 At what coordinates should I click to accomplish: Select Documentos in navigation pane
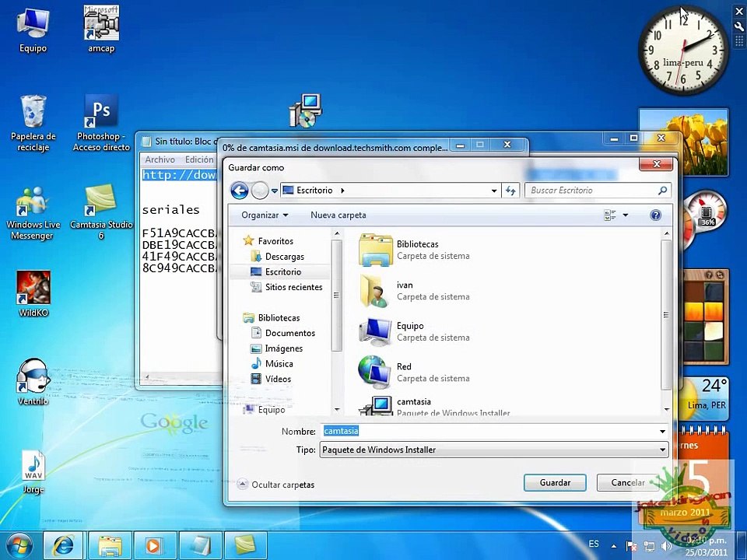(x=283, y=334)
